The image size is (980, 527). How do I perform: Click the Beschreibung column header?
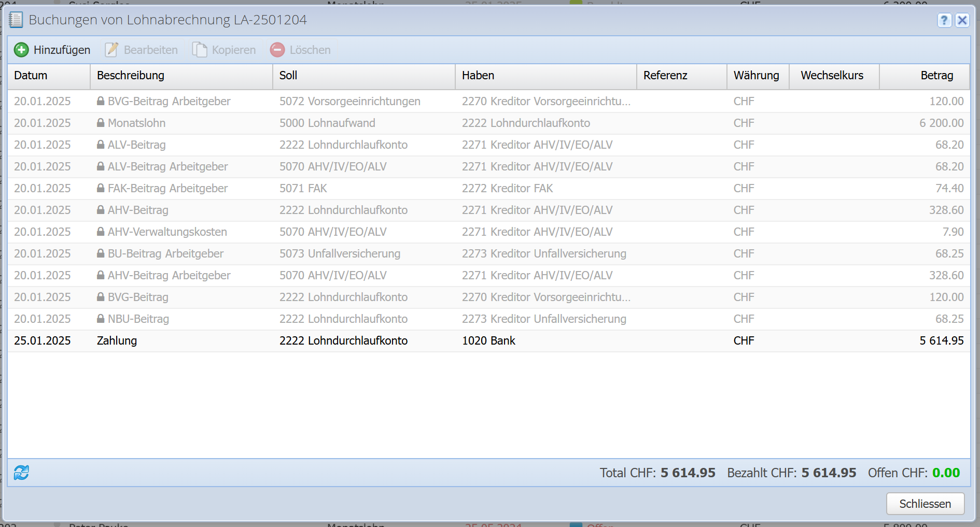click(131, 76)
